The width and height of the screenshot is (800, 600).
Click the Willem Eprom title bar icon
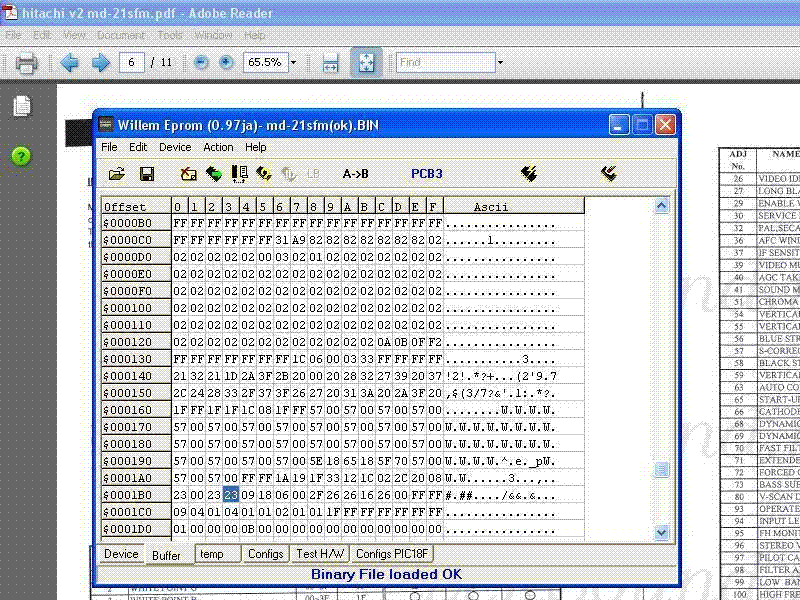click(106, 124)
